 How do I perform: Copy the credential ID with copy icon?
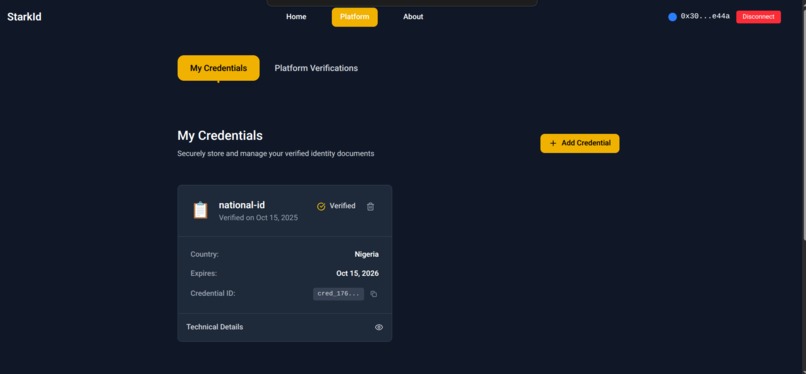(374, 294)
